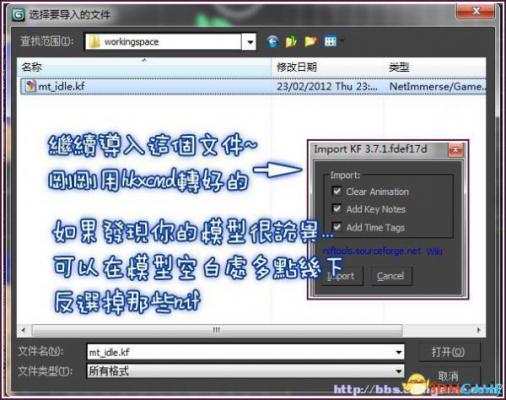
Task: Click the 打开 open button
Action: click(449, 352)
